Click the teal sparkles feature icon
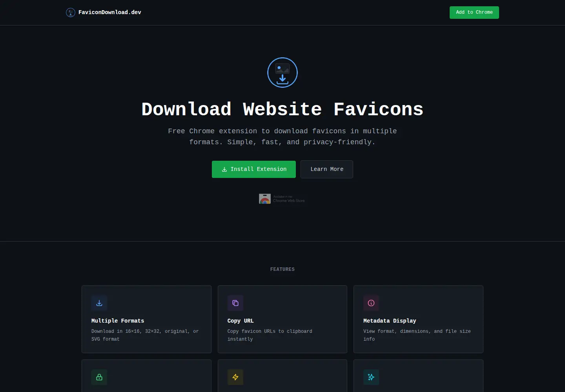Image resolution: width=565 pixels, height=392 pixels. point(371,377)
